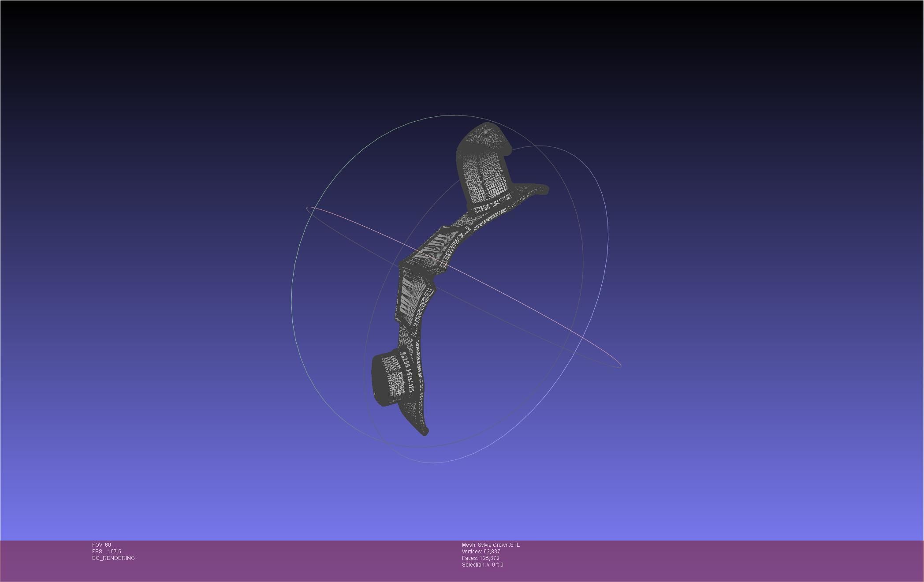The width and height of the screenshot is (924, 582).
Task: Click the FOV: 60 readout
Action: coord(101,545)
